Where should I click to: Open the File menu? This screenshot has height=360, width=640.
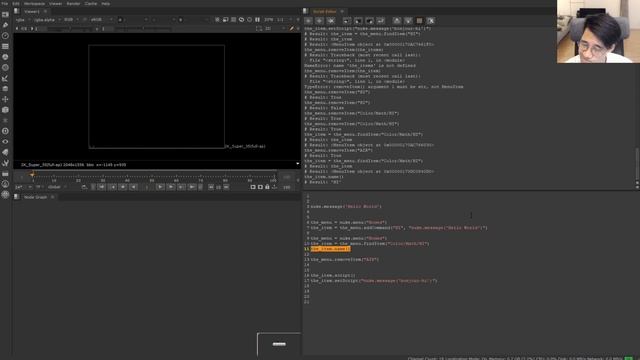click(4, 3)
